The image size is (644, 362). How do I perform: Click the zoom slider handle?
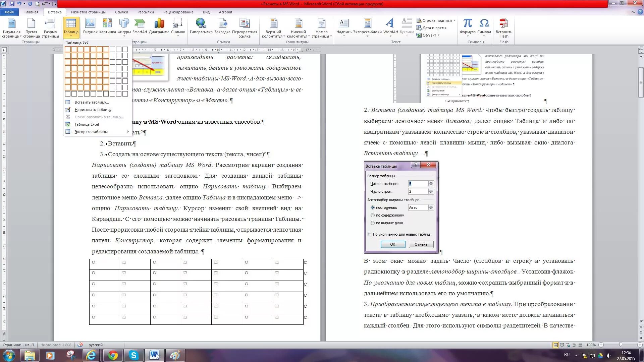[621, 345]
